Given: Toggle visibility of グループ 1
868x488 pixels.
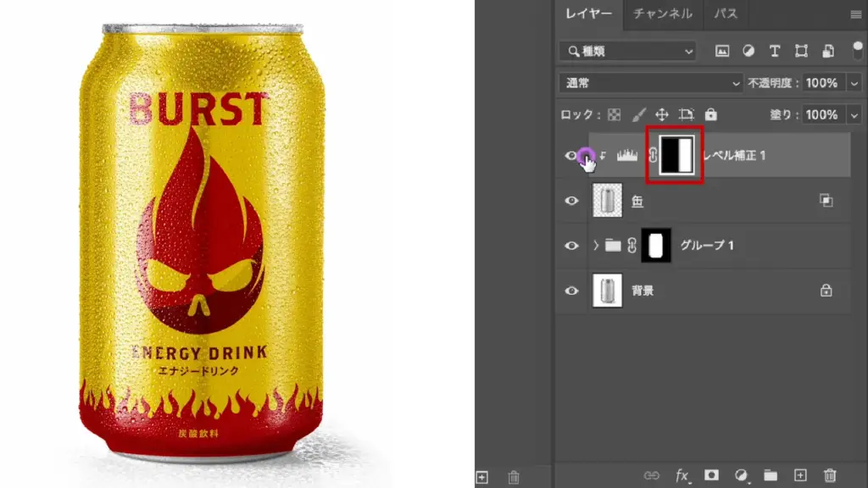Looking at the screenshot, I should click(572, 246).
